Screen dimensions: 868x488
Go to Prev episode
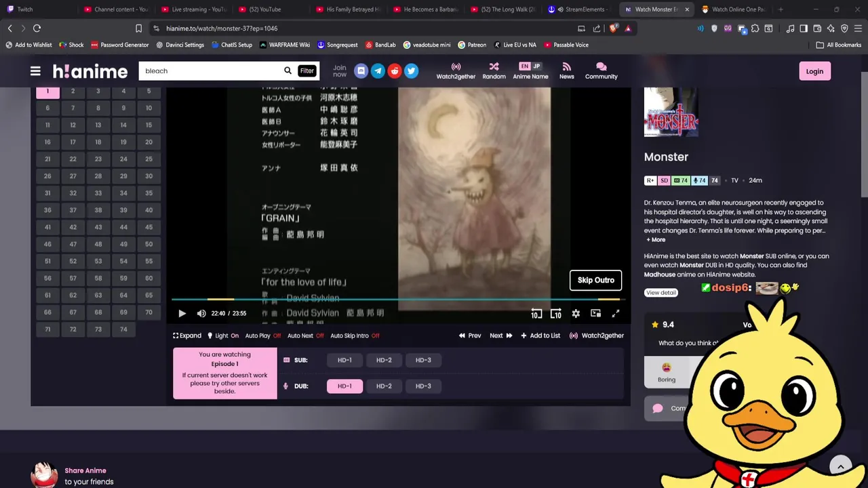point(470,335)
